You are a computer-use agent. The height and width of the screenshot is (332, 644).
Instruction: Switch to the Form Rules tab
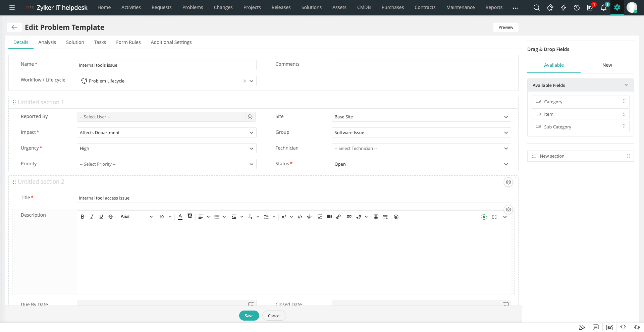[x=128, y=42]
